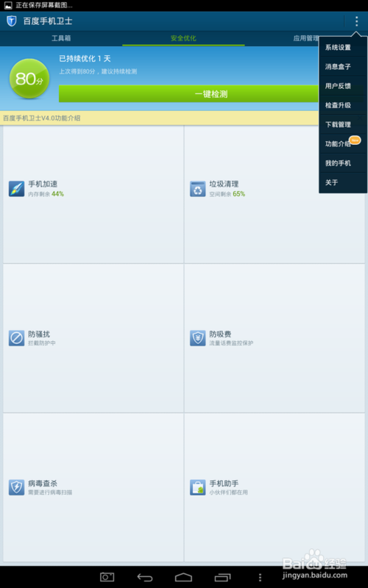
Task: Select 系统设置 from the menu
Action: coord(343,48)
